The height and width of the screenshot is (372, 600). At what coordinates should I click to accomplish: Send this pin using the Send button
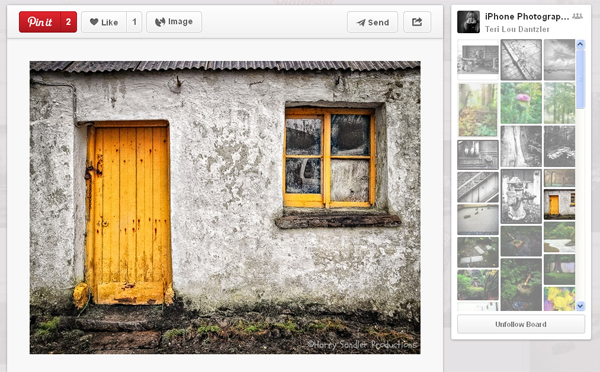click(x=372, y=22)
